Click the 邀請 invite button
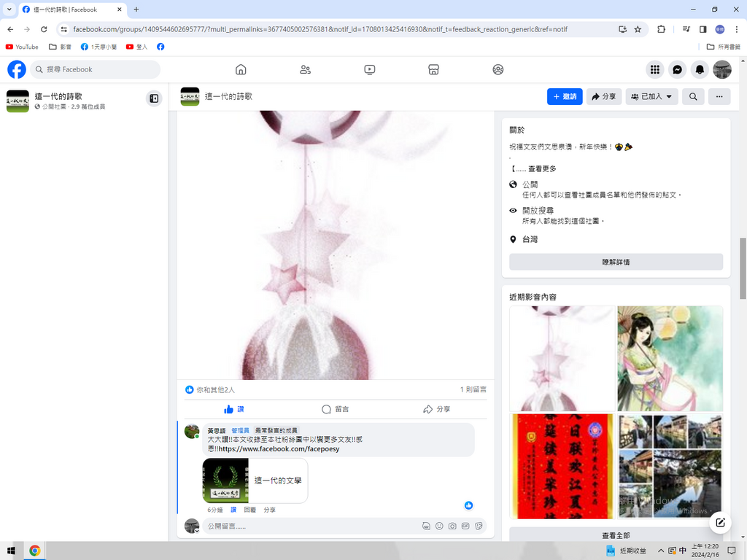Image resolution: width=747 pixels, height=560 pixels. tap(565, 96)
